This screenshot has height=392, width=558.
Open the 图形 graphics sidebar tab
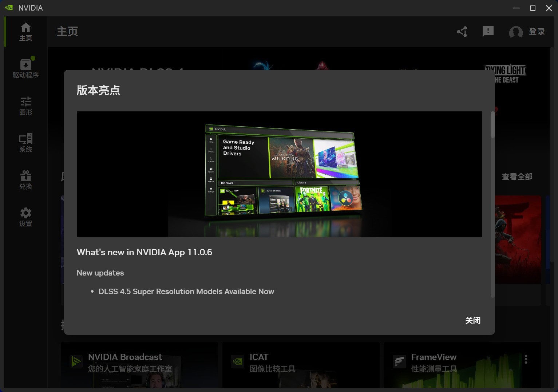click(x=25, y=106)
